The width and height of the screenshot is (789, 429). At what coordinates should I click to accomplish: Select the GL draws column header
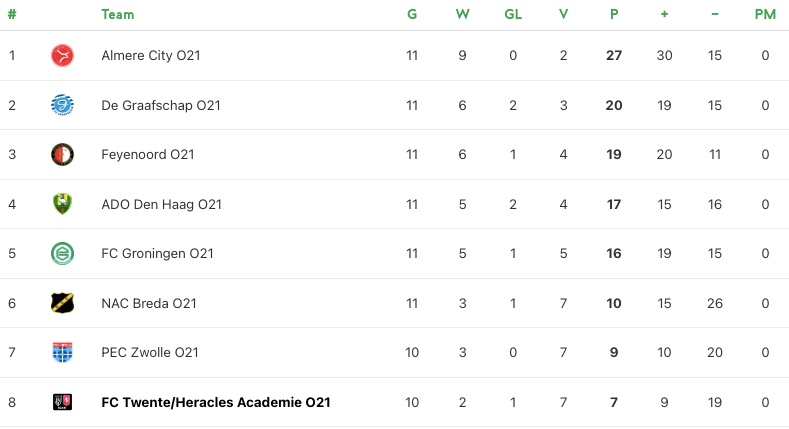[513, 15]
